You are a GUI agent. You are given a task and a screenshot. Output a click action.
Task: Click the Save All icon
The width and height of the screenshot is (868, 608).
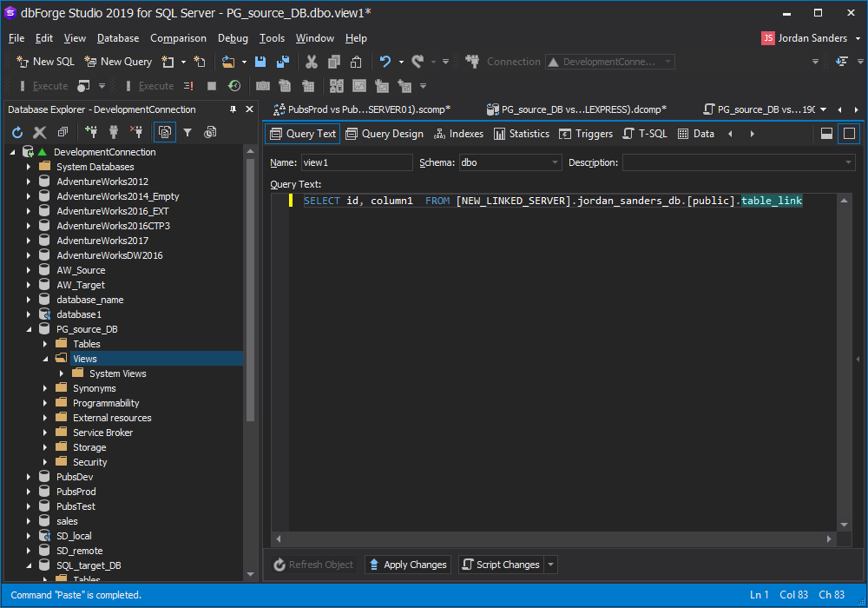(x=283, y=62)
